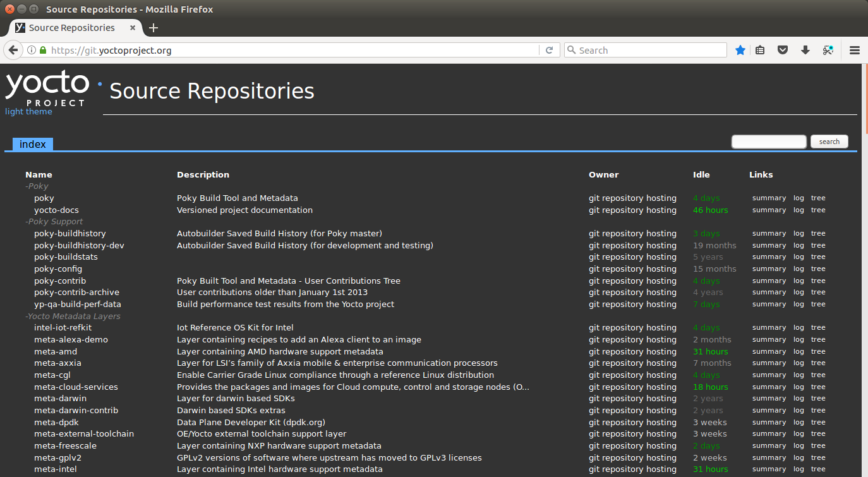
Task: Click the site information icon in the address bar
Action: pyautogui.click(x=31, y=51)
